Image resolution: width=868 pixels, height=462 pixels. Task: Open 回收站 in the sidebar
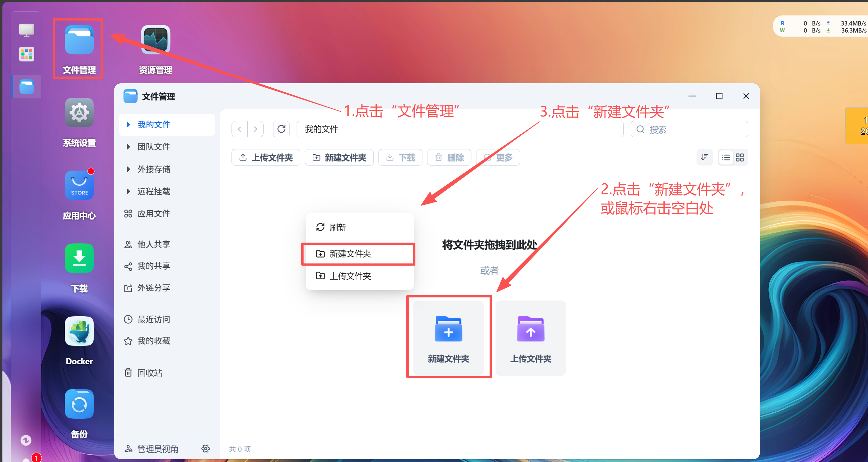[x=150, y=373]
